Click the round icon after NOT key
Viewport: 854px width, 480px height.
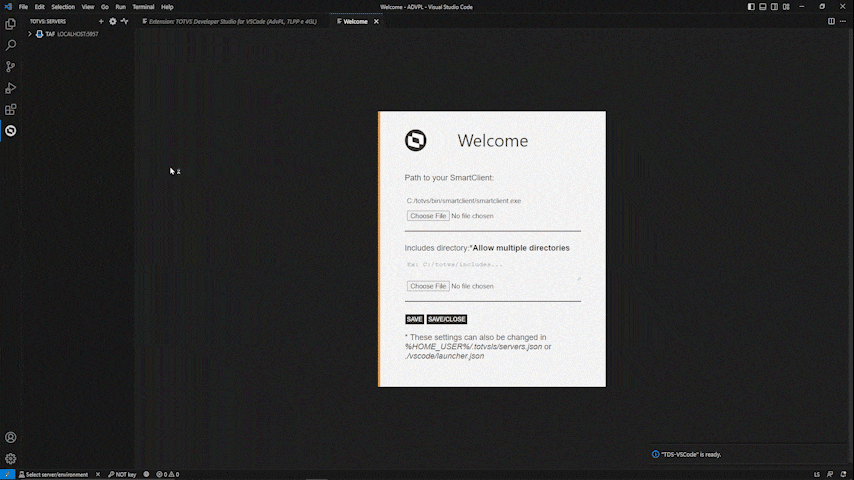[x=146, y=475]
